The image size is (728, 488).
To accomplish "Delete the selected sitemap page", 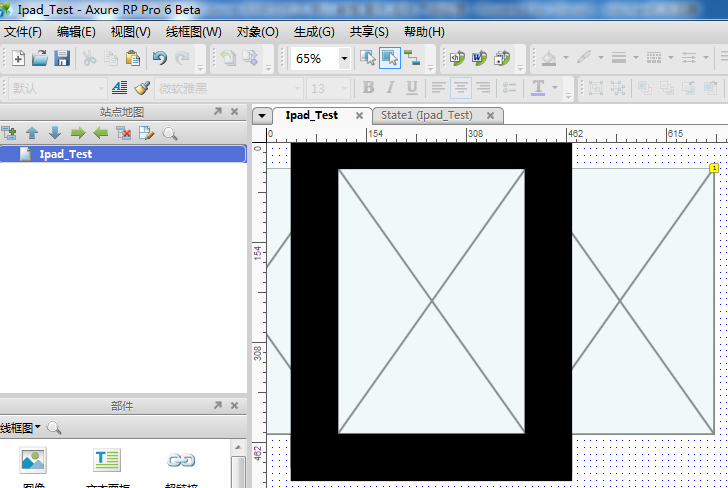I will point(124,133).
